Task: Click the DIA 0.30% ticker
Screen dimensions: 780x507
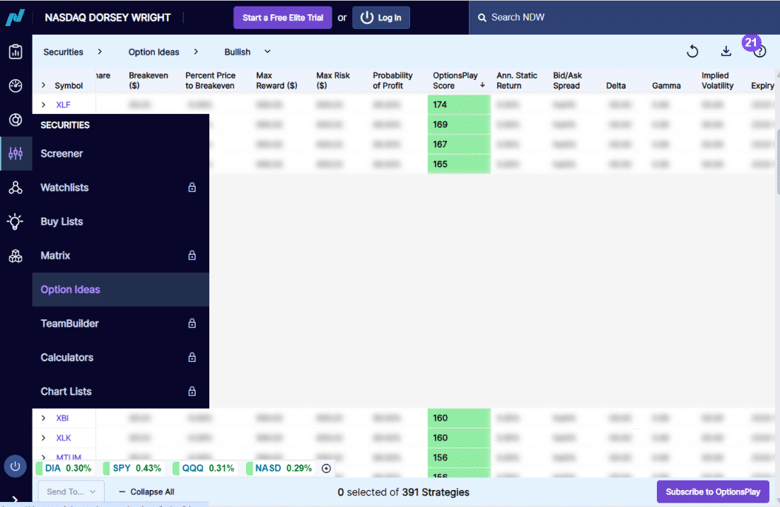Action: pos(64,468)
